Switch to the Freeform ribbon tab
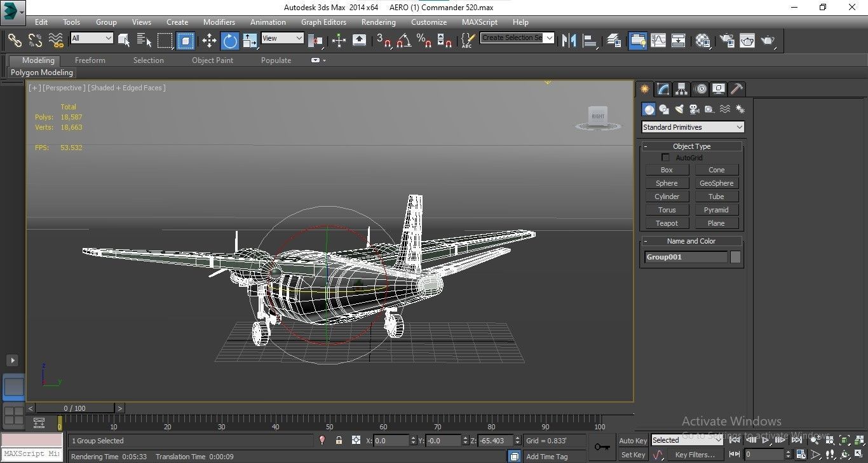This screenshot has height=463, width=868. click(90, 60)
